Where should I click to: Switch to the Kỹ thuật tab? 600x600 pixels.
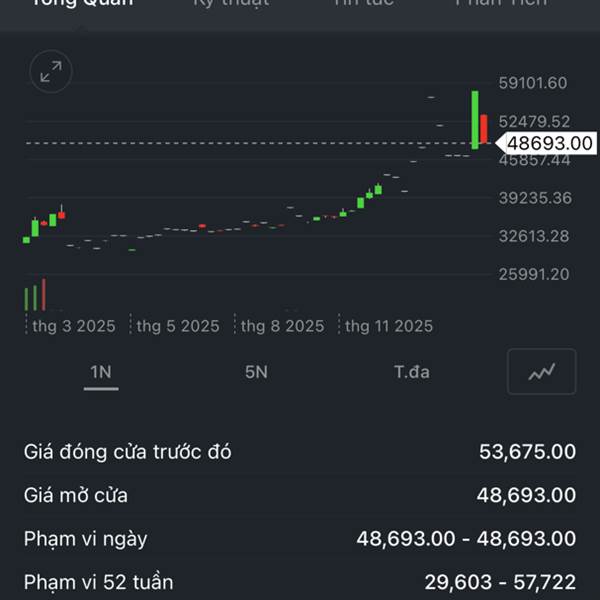[x=231, y=4]
